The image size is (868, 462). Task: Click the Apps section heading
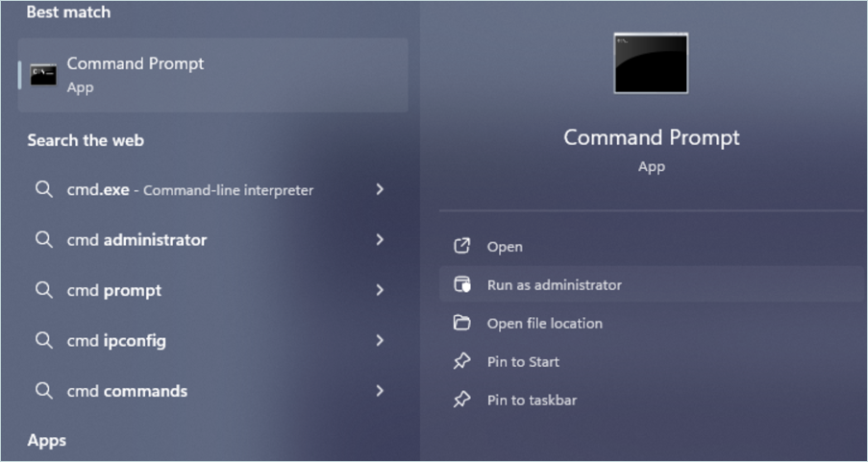click(46, 441)
